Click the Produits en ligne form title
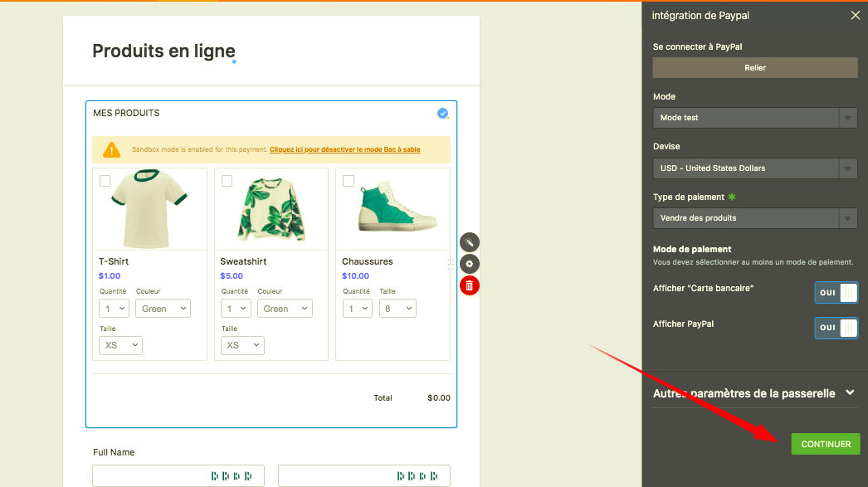 (x=163, y=51)
